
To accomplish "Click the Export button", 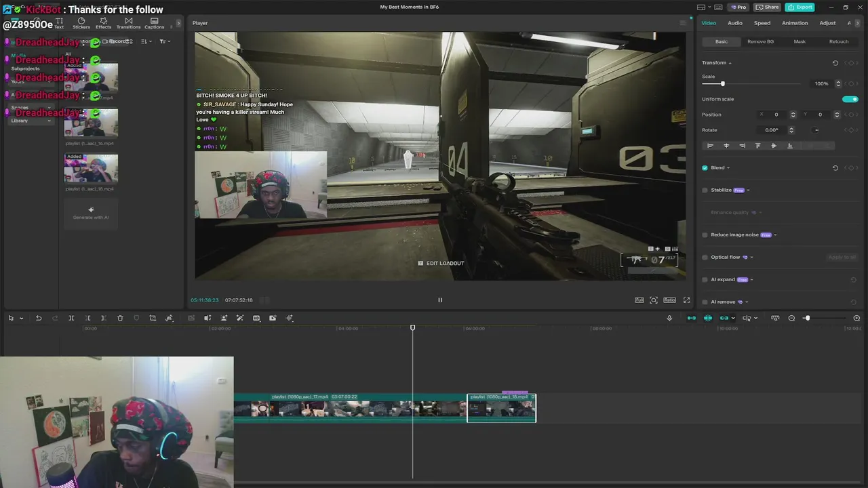I will [800, 7].
